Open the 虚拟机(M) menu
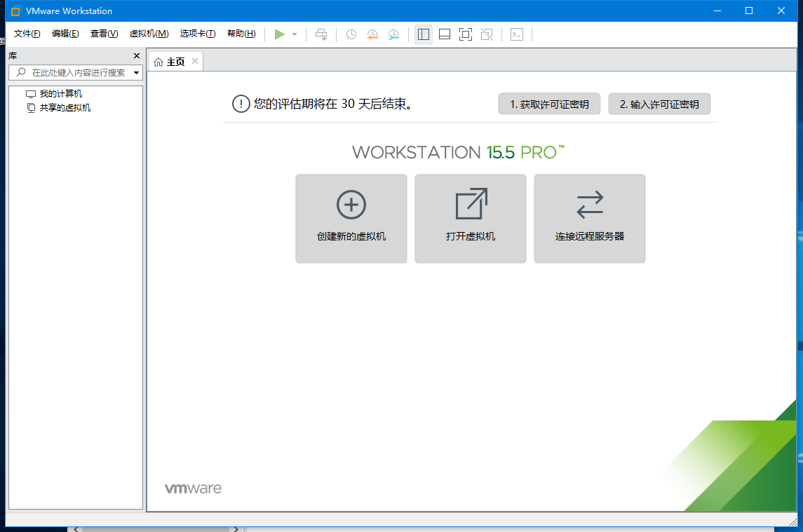Image resolution: width=803 pixels, height=532 pixels. pyautogui.click(x=149, y=33)
